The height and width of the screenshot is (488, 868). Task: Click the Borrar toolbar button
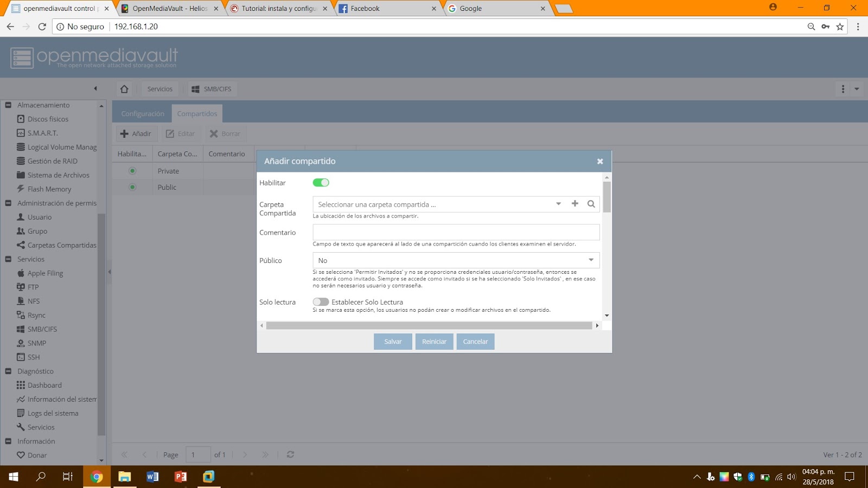[x=225, y=133]
